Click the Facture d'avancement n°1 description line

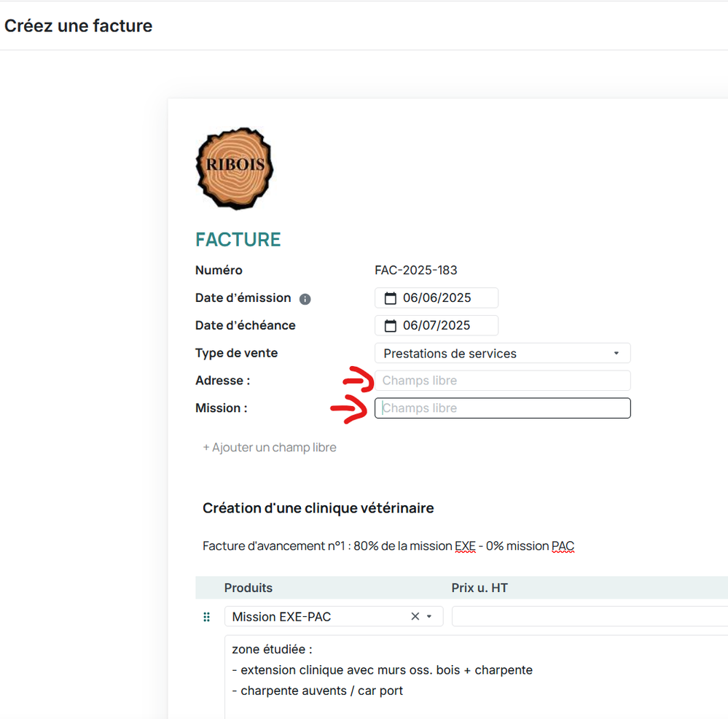coord(388,546)
